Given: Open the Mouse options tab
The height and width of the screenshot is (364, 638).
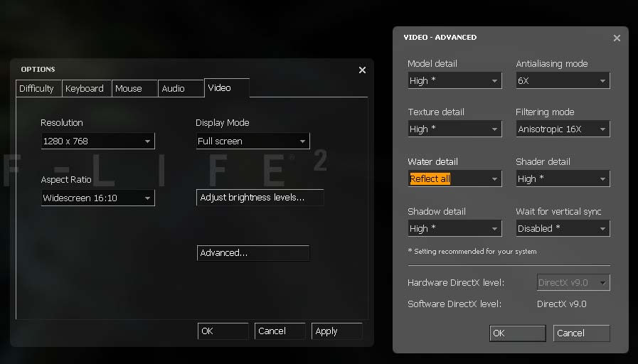Looking at the screenshot, I should [134, 89].
